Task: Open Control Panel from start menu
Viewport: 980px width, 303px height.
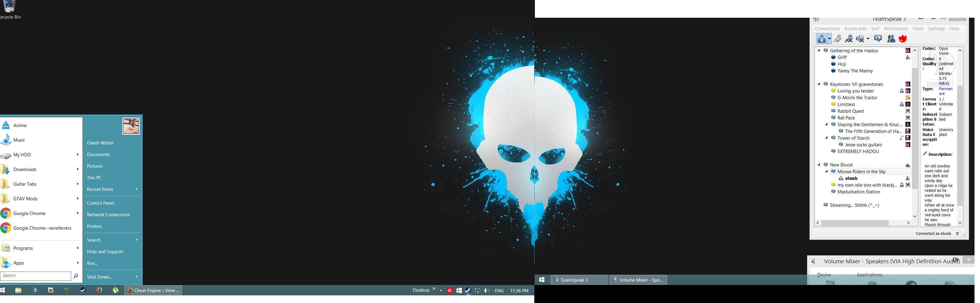Action: coord(101,203)
